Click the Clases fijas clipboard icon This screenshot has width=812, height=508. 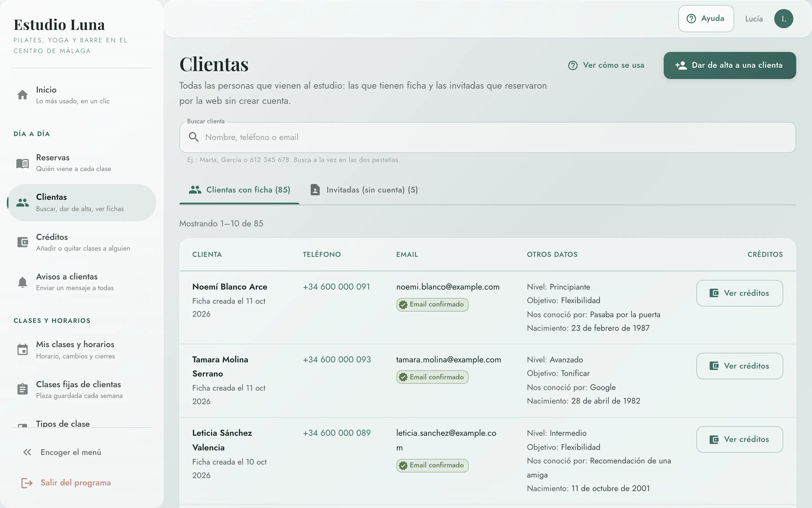[23, 389]
